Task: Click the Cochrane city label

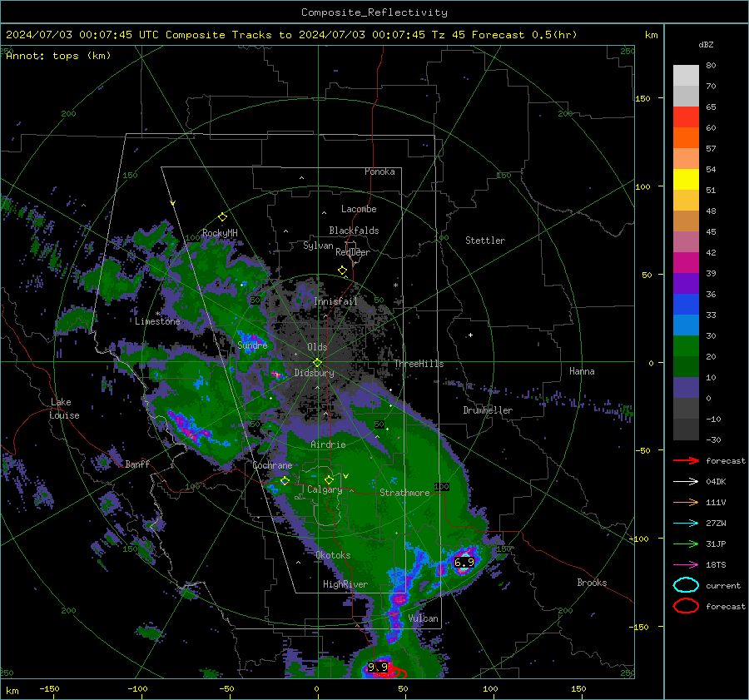Action: 272,465
